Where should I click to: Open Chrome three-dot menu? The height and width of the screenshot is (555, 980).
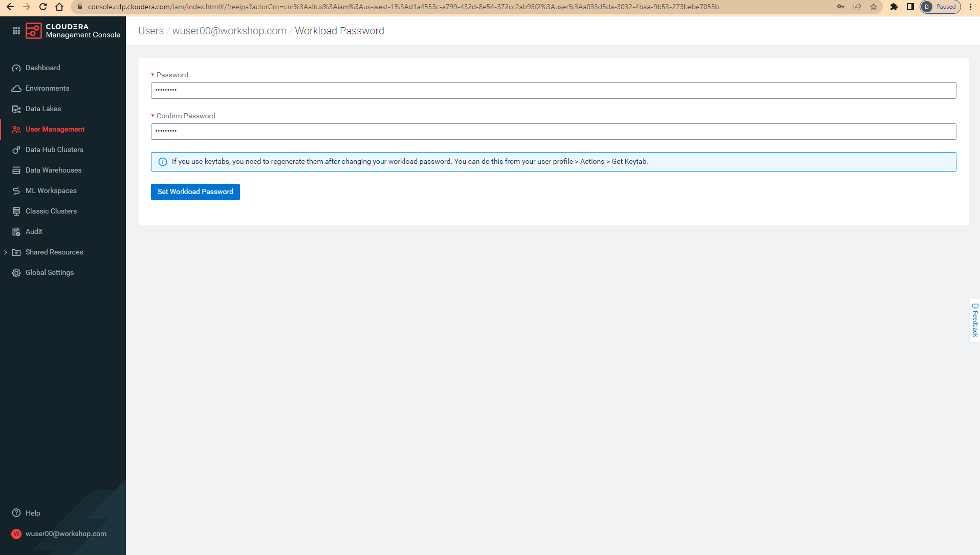click(970, 7)
